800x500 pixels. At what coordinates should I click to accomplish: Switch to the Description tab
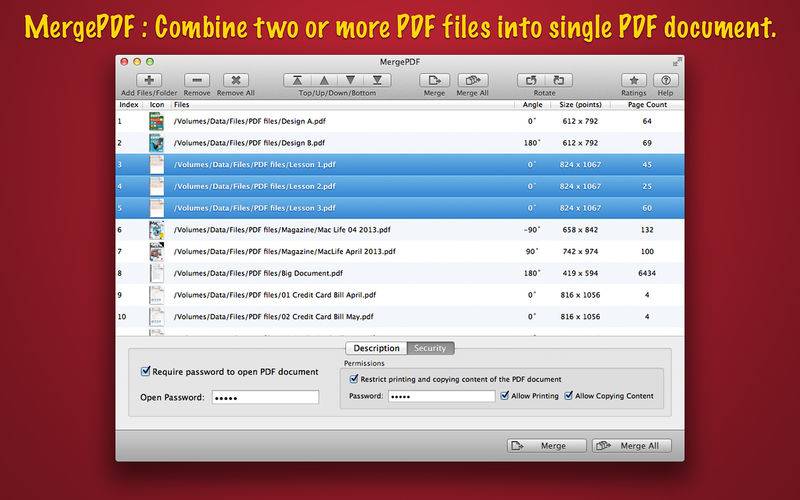[374, 348]
